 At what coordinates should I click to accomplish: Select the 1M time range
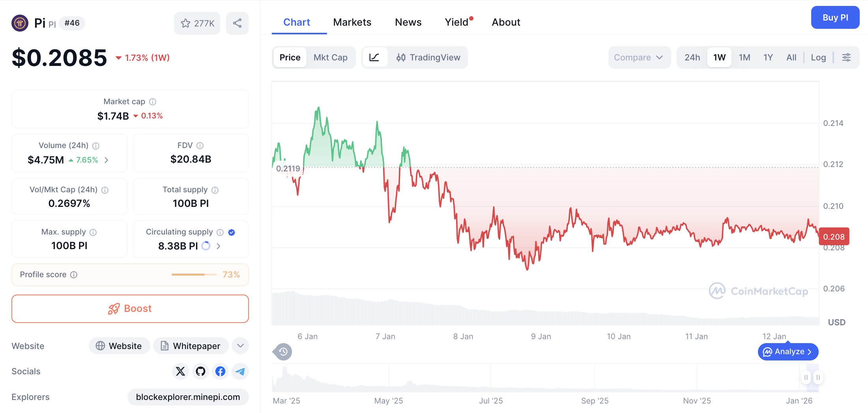click(745, 57)
